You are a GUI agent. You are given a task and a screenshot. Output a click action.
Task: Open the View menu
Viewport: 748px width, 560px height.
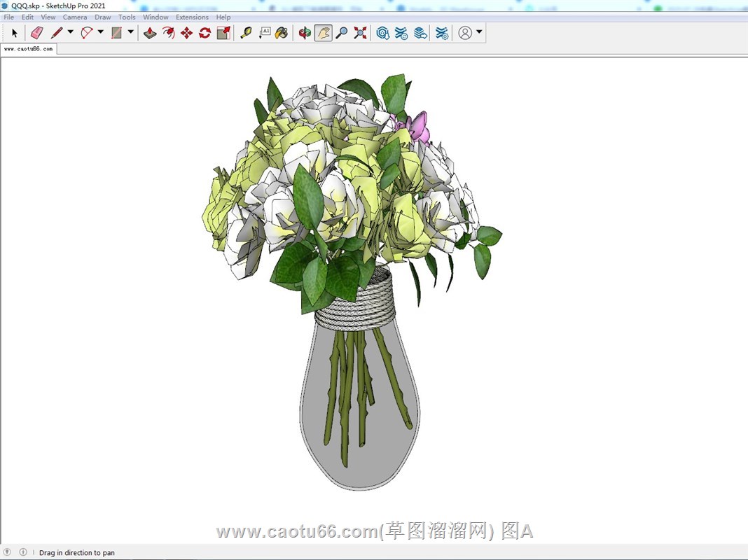pyautogui.click(x=48, y=17)
